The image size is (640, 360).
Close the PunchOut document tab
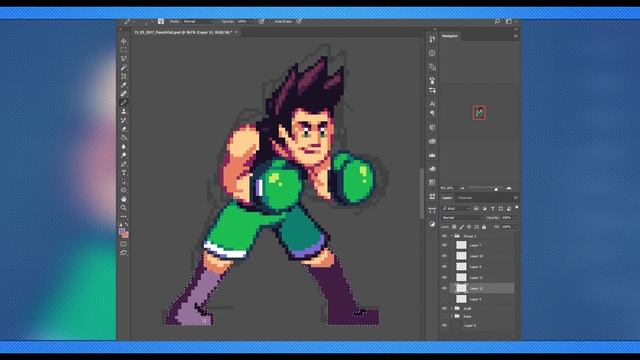click(236, 32)
